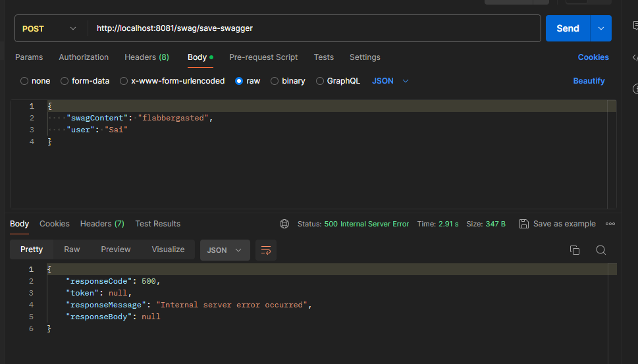Beautify the request body JSON
This screenshot has height=364, width=638.
[x=589, y=81]
